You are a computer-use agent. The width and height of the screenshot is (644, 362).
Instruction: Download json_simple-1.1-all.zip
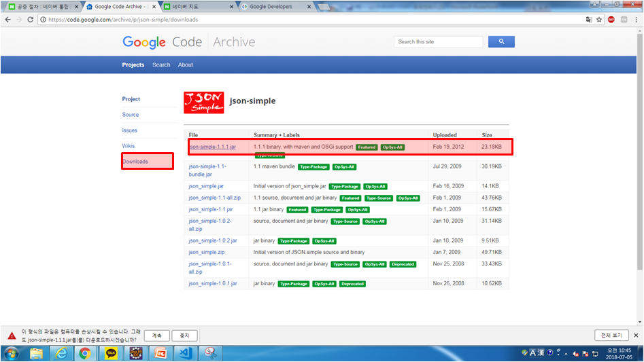point(214,197)
